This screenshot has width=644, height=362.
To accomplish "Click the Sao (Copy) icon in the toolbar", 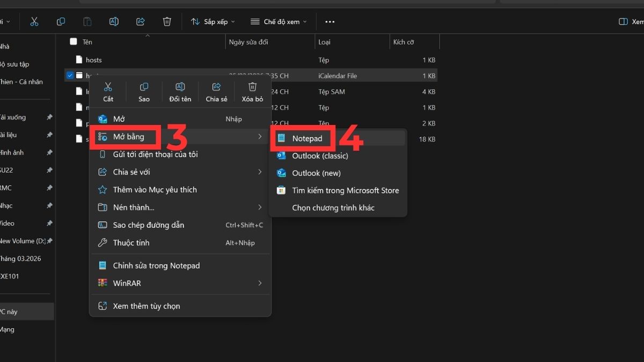I will pos(61,21).
